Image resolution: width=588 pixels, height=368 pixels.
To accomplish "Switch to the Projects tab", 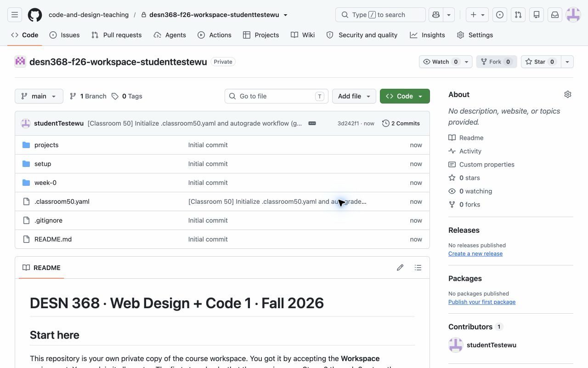I will click(261, 35).
